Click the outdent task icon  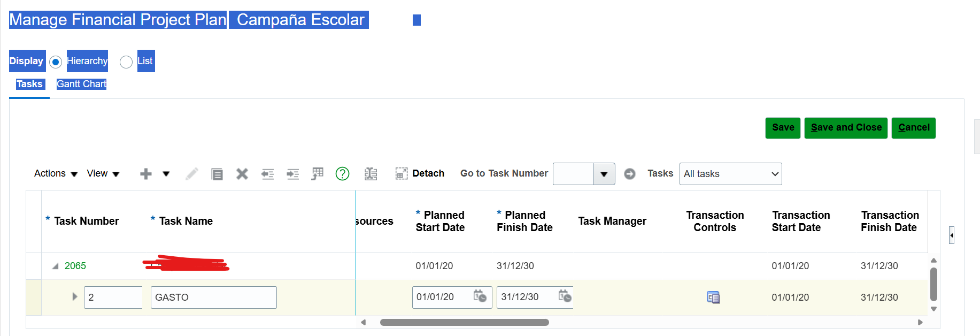click(267, 174)
